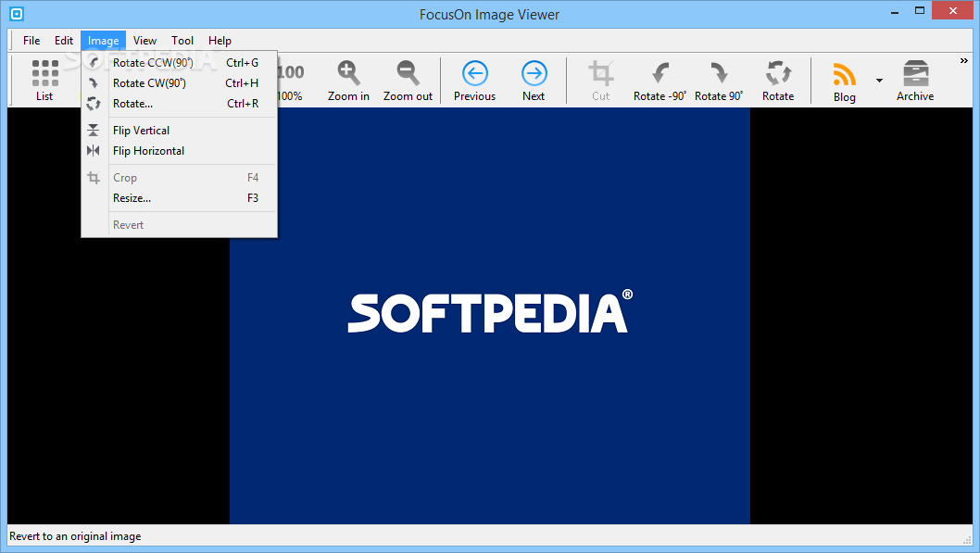The width and height of the screenshot is (980, 553).
Task: Click the Flip Horizontal menu icon
Action: 94,151
